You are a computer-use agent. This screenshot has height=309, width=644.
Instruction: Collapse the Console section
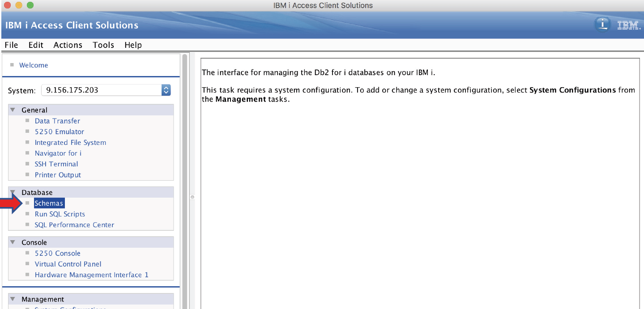13,242
